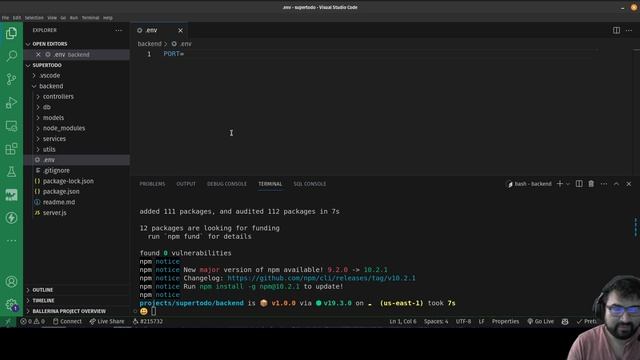640x360 pixels.
Task: Open the Manage gear icon
Action: click(x=11, y=304)
